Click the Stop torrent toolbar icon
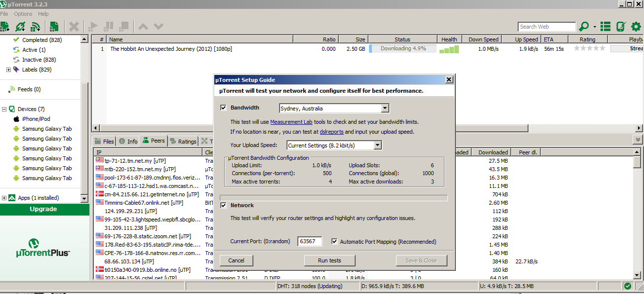644x294 pixels. point(124,26)
